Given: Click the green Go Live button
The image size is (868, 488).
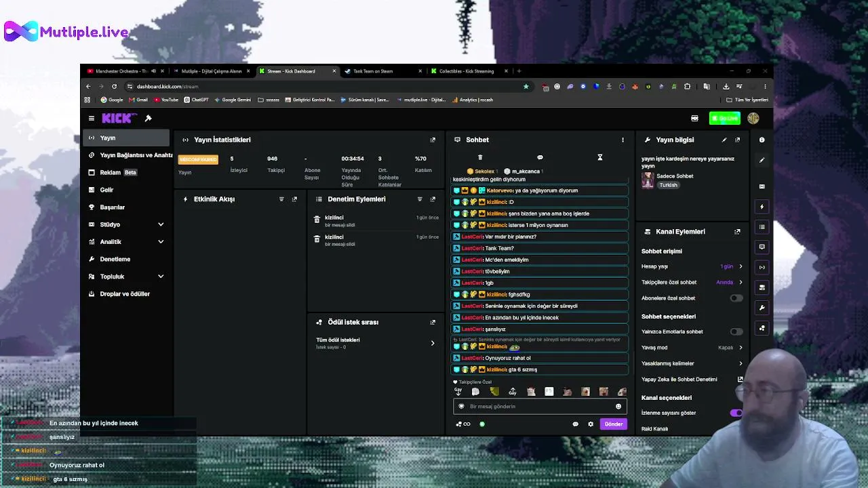Looking at the screenshot, I should point(724,119).
